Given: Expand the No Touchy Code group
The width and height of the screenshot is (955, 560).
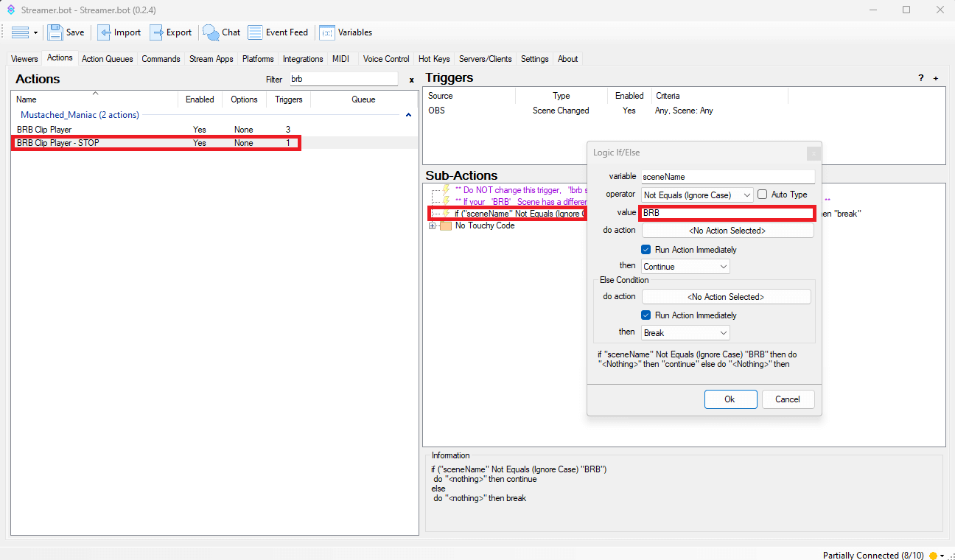Looking at the screenshot, I should (x=433, y=225).
